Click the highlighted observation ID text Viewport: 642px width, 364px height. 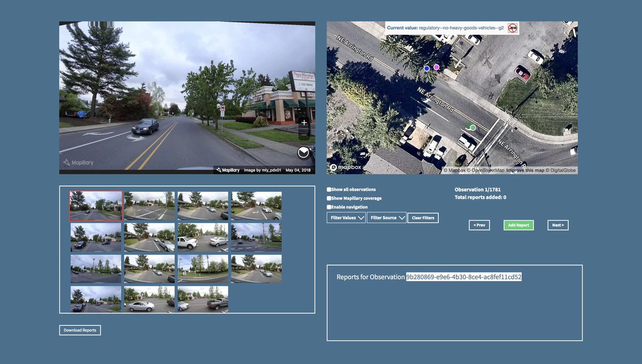pyautogui.click(x=463, y=277)
